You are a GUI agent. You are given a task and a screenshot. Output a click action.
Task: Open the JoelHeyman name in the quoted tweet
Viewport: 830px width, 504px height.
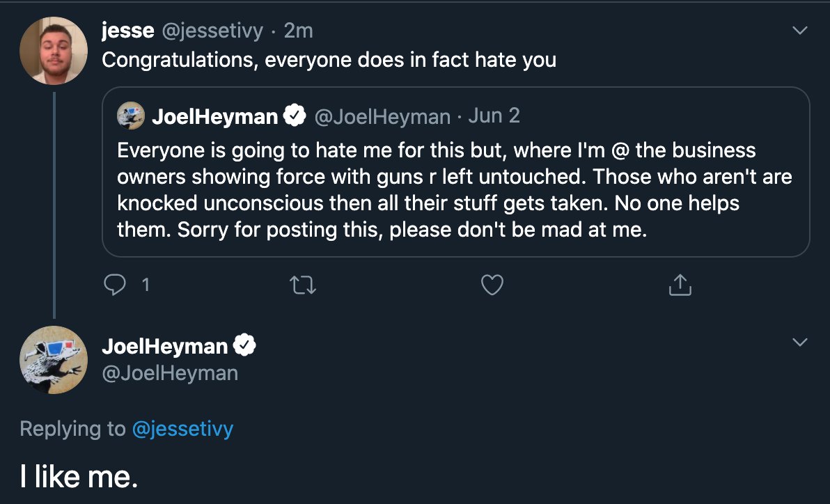click(x=214, y=116)
